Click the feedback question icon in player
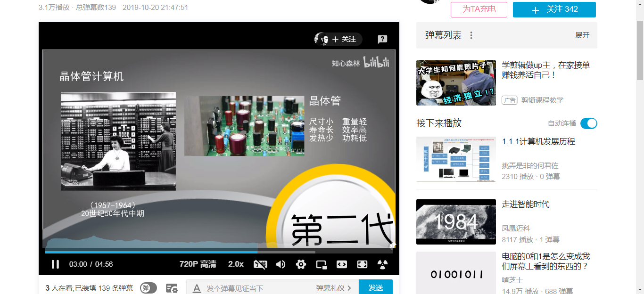 (382, 39)
